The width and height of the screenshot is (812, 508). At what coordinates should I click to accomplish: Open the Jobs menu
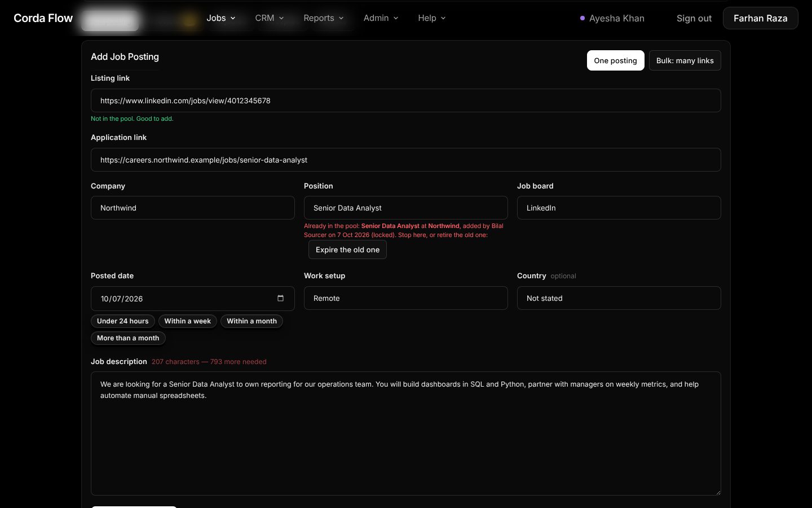click(x=221, y=18)
